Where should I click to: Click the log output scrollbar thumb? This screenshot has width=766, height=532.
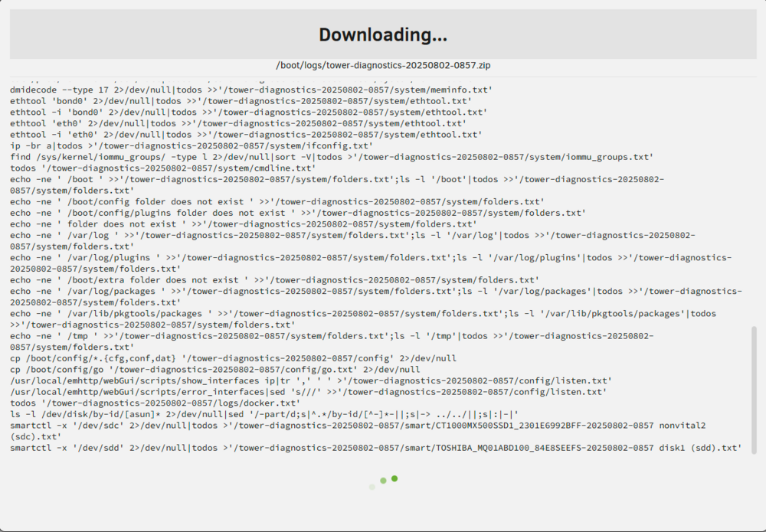(x=754, y=390)
